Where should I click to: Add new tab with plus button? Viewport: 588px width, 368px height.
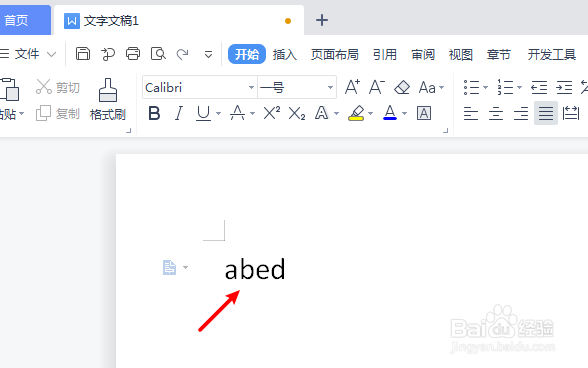(x=322, y=20)
